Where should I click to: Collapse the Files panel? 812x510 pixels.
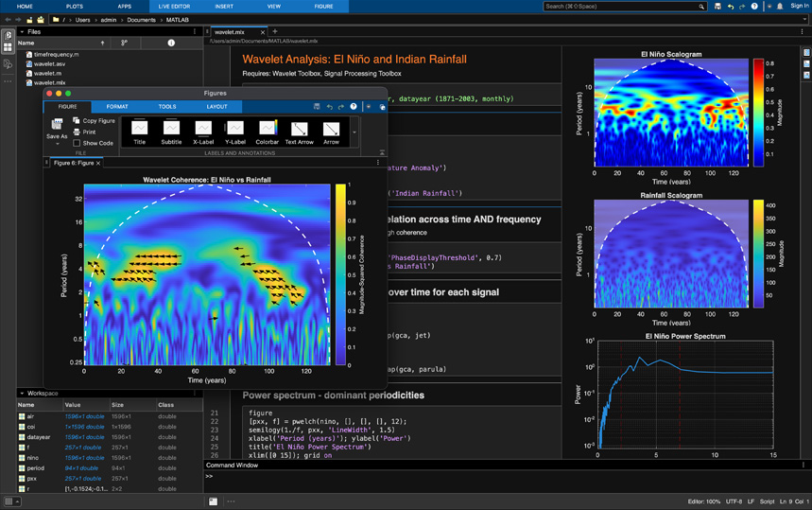click(22, 32)
